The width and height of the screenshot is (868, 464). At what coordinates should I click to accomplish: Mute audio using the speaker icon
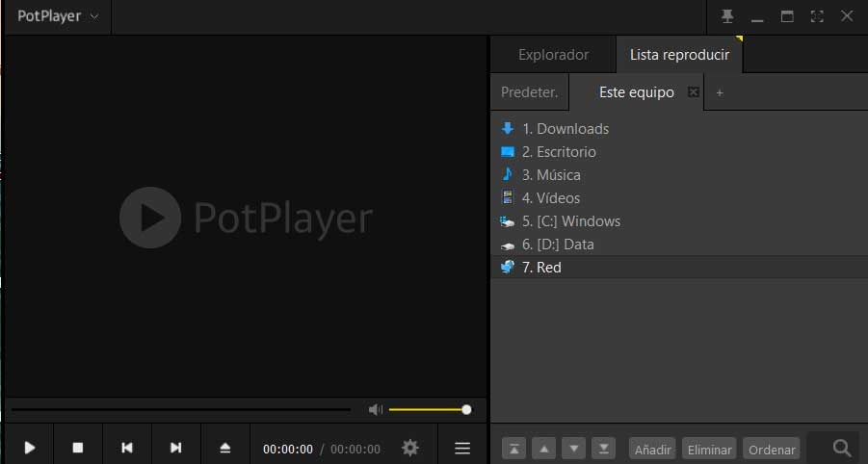(376, 409)
